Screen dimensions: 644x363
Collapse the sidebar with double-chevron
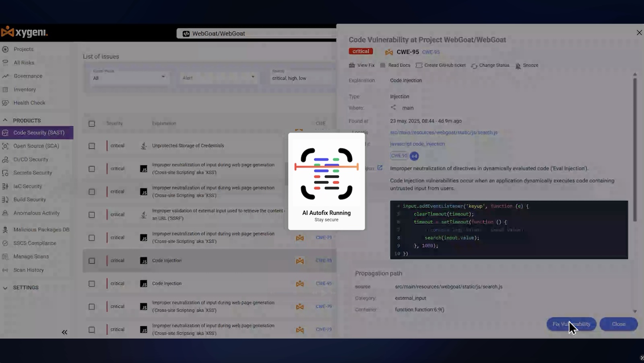click(x=64, y=332)
